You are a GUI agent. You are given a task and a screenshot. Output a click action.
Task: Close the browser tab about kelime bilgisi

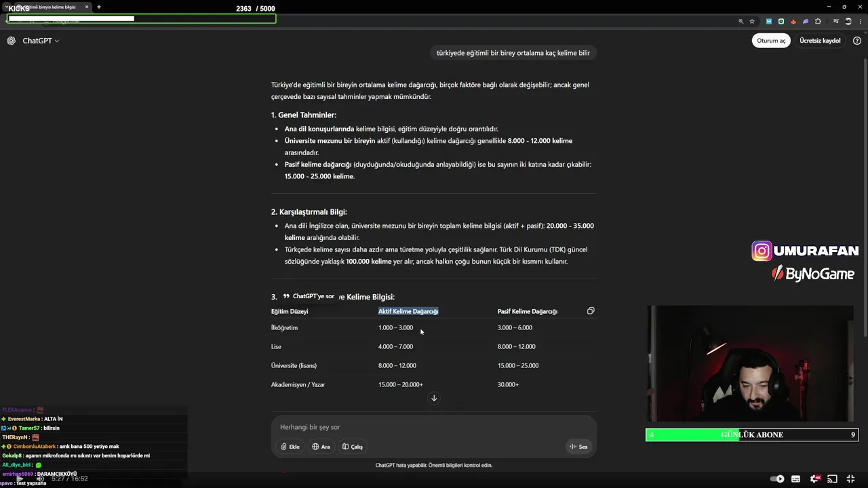[x=87, y=7]
